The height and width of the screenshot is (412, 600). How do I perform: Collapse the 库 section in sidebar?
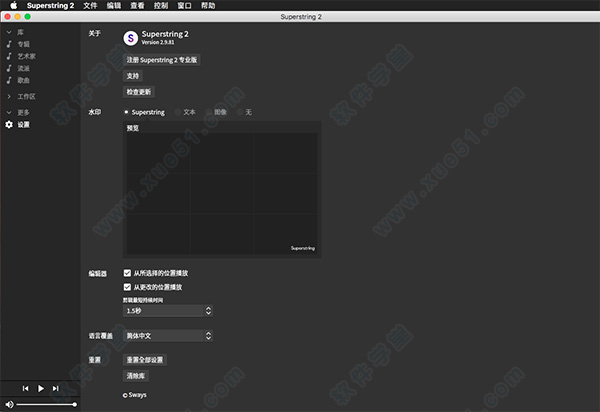9,32
